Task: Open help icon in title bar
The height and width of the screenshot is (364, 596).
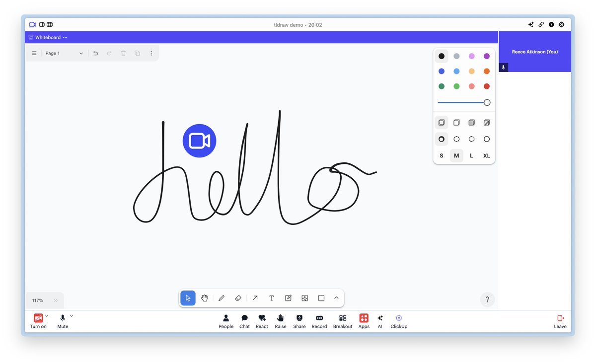Action: 551,24
